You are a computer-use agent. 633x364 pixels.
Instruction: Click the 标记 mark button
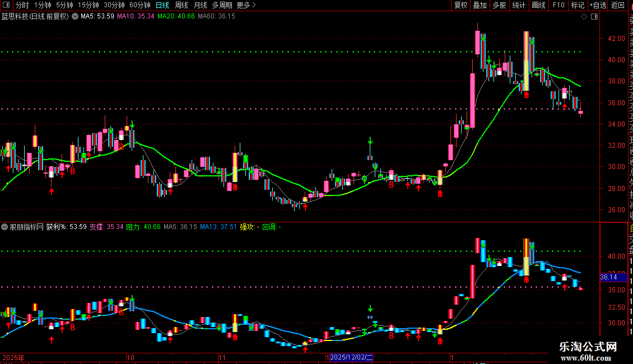coord(578,5)
